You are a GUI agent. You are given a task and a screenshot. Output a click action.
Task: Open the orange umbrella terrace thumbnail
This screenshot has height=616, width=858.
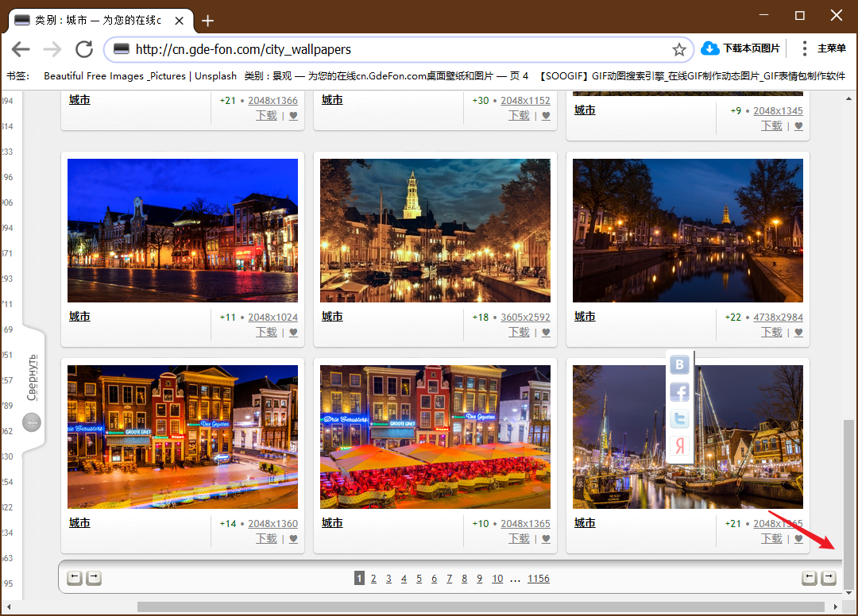click(x=435, y=437)
